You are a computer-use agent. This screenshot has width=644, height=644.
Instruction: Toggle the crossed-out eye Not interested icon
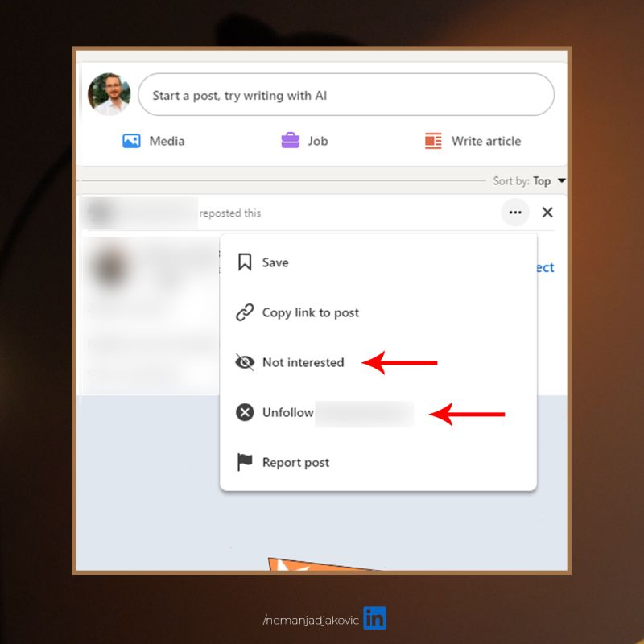[245, 362]
